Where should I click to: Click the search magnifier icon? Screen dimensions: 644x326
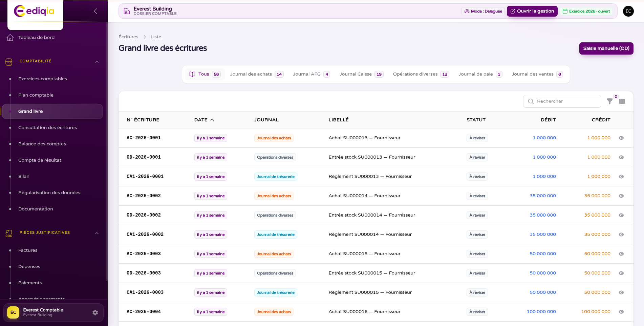click(531, 101)
